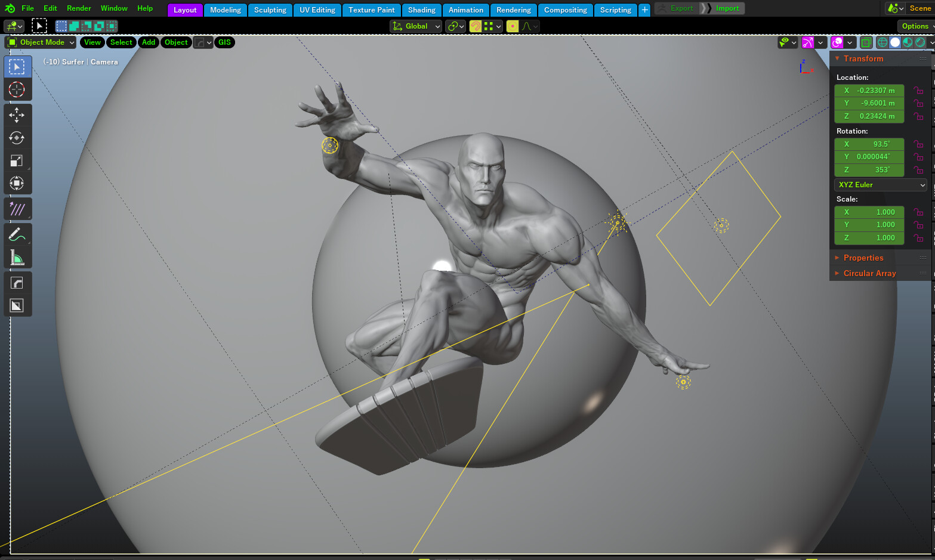
Task: Open the Window menu
Action: (114, 8)
